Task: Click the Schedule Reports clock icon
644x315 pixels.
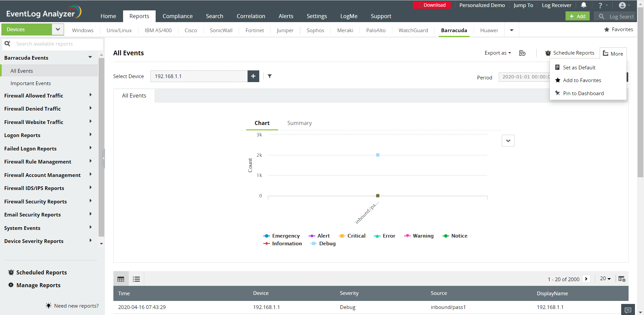Action: (x=548, y=53)
